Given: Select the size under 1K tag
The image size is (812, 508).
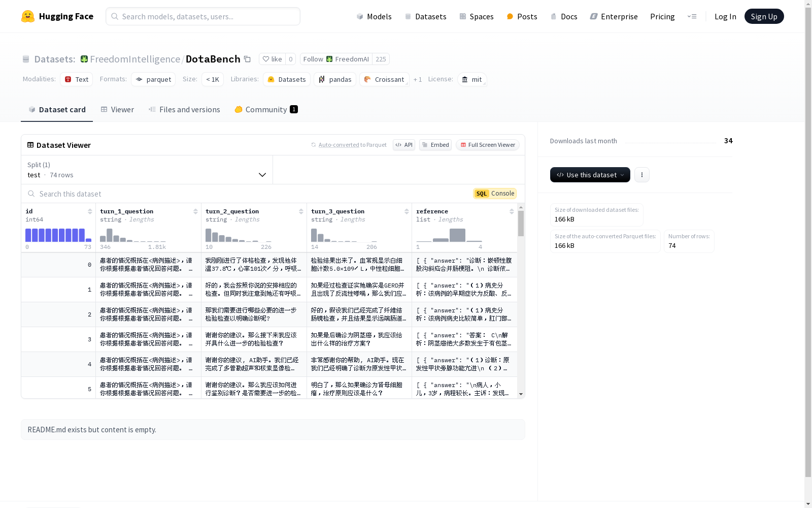Looking at the screenshot, I should [x=213, y=79].
